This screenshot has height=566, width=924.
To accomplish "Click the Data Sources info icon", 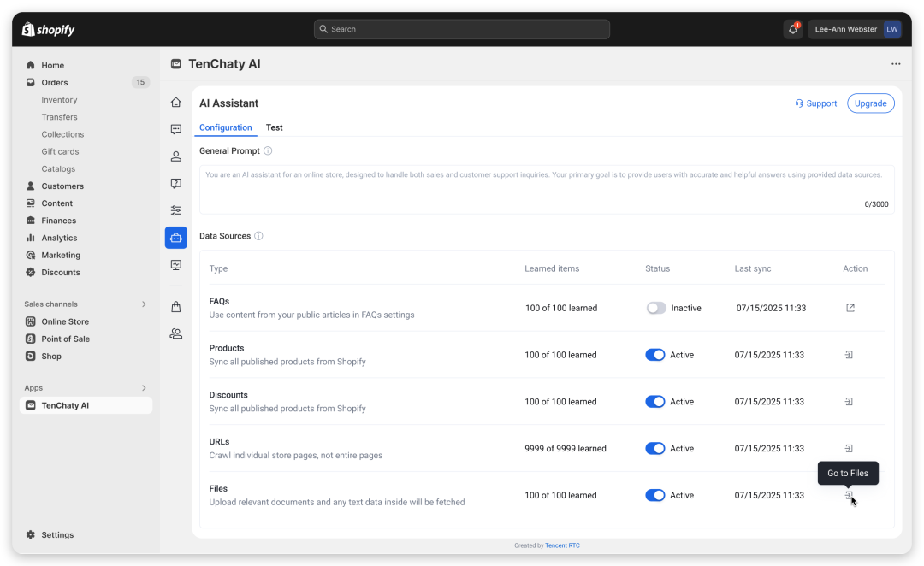I will pos(258,236).
